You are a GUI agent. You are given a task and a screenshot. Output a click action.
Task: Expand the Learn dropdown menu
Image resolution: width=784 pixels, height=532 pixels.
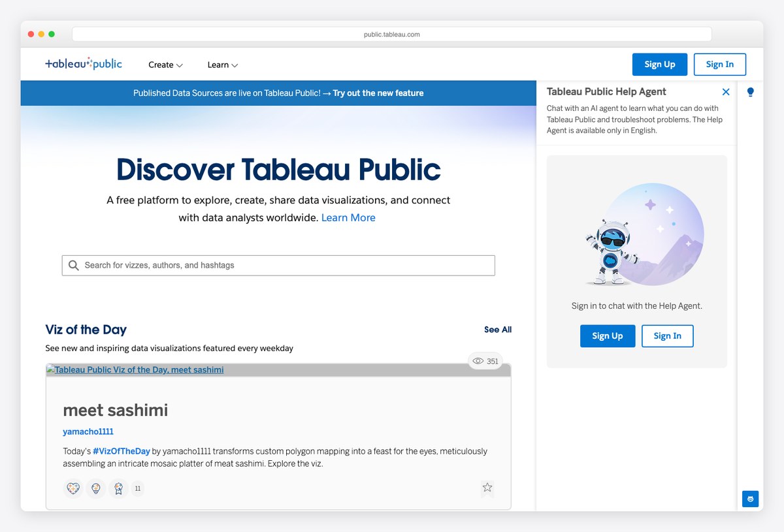(223, 65)
